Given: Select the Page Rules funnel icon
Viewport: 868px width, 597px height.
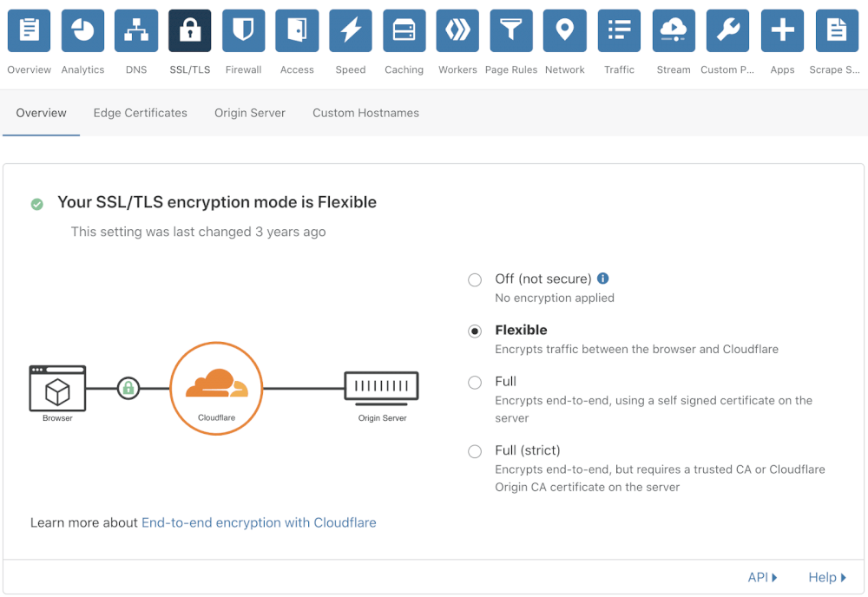Looking at the screenshot, I should pos(511,31).
